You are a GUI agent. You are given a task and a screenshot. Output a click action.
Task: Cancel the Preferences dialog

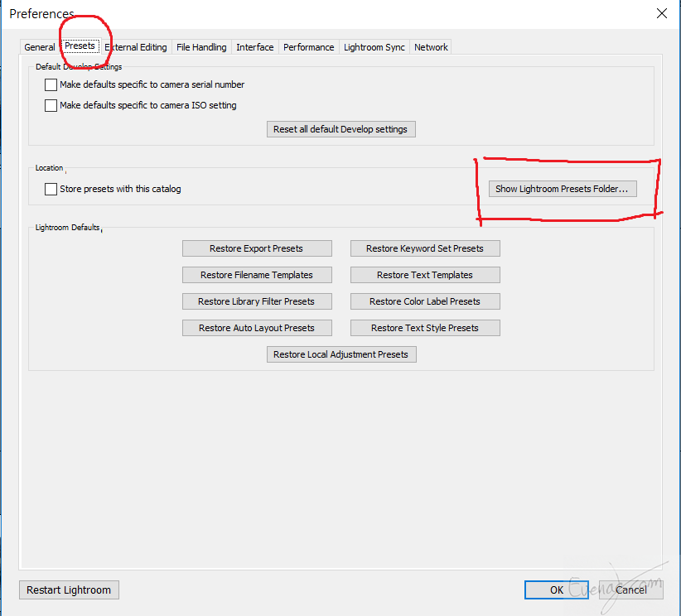[x=630, y=590]
